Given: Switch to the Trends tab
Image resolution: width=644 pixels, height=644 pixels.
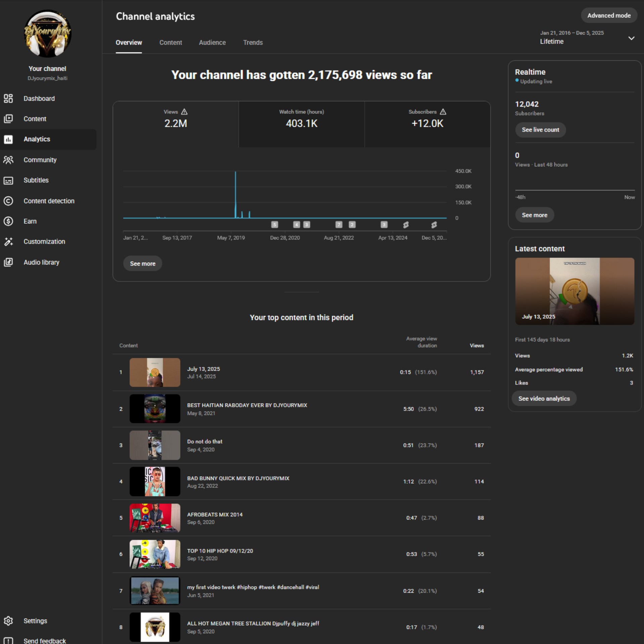Looking at the screenshot, I should [253, 43].
